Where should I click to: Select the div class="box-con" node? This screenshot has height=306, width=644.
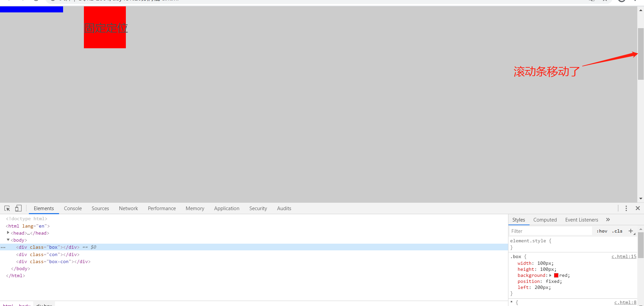[x=53, y=261]
